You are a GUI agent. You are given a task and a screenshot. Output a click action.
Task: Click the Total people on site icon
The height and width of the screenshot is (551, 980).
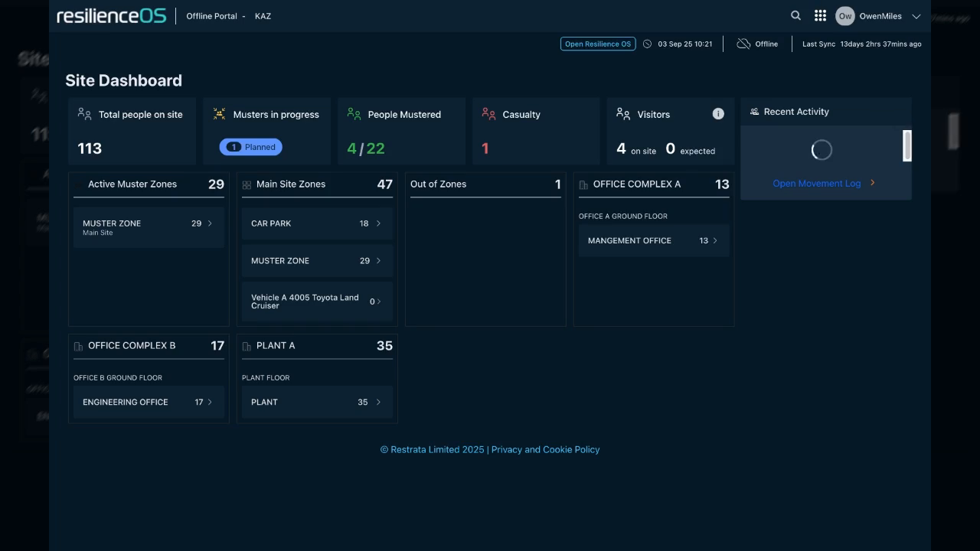point(84,114)
